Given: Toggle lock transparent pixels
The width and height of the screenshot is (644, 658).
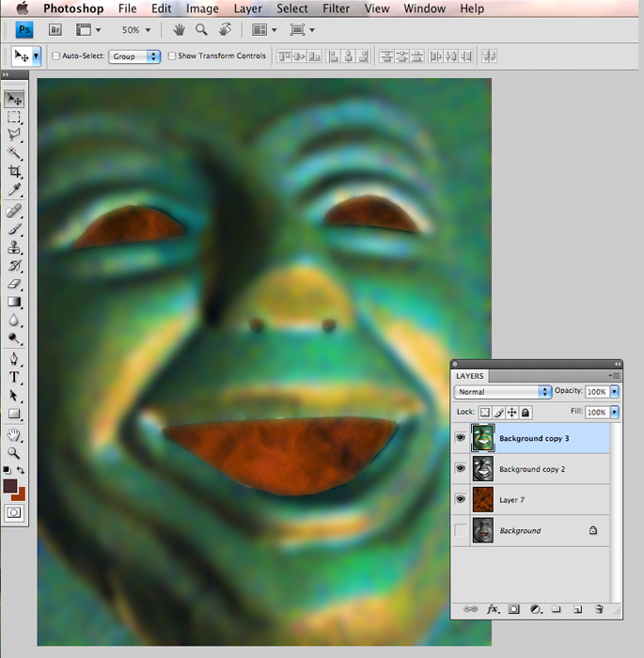Looking at the screenshot, I should (x=485, y=413).
